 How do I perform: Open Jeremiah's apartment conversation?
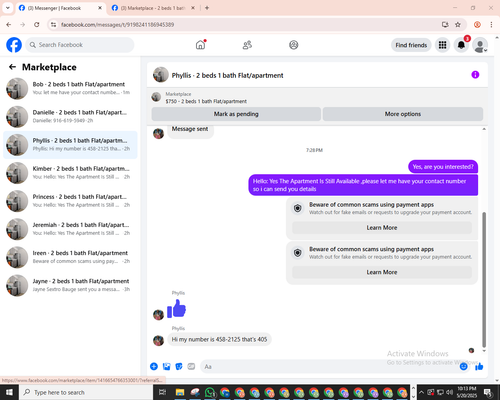[70, 229]
